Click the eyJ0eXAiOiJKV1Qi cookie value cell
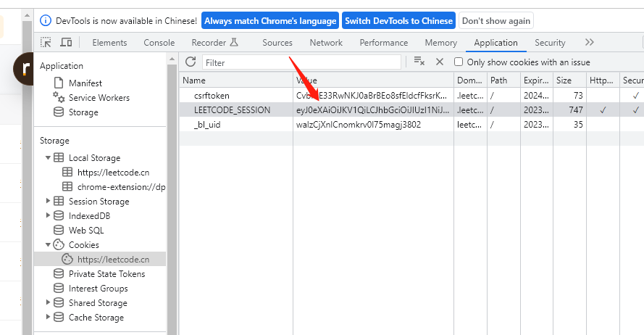Viewport: 644px width, 335px height. pyautogui.click(x=373, y=109)
